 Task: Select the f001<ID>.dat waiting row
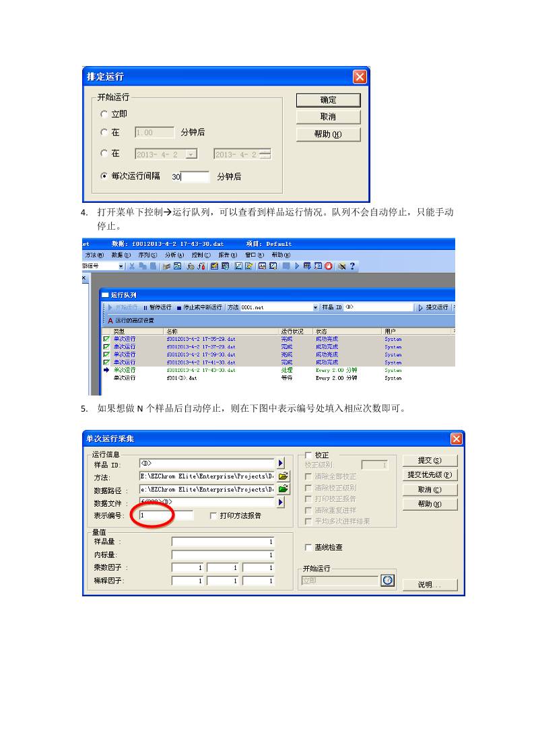click(277, 378)
